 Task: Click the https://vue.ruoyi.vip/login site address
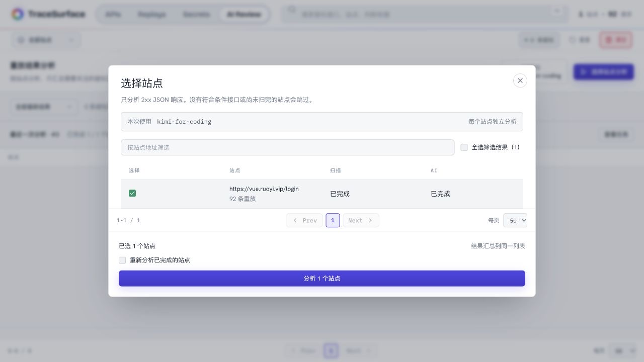point(264,189)
